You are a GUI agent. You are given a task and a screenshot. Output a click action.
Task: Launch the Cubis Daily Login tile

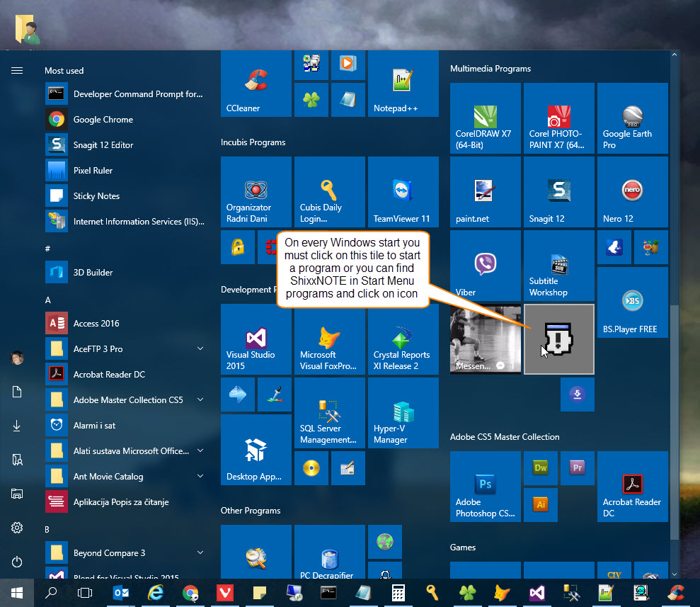point(329,192)
